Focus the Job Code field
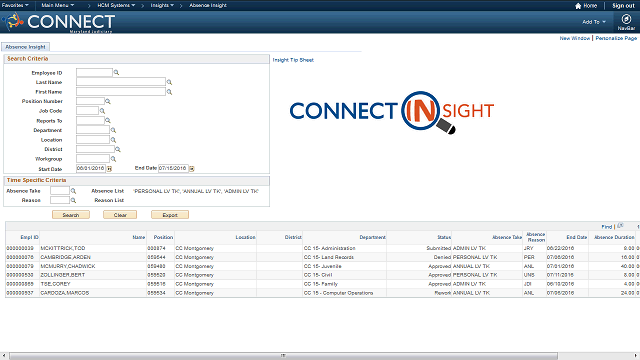The height and width of the screenshot is (360, 640). (87, 111)
